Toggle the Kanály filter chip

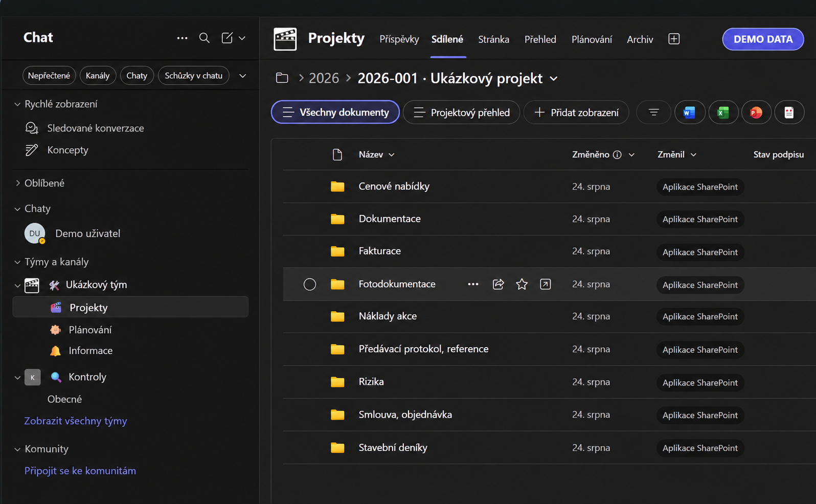coord(98,76)
